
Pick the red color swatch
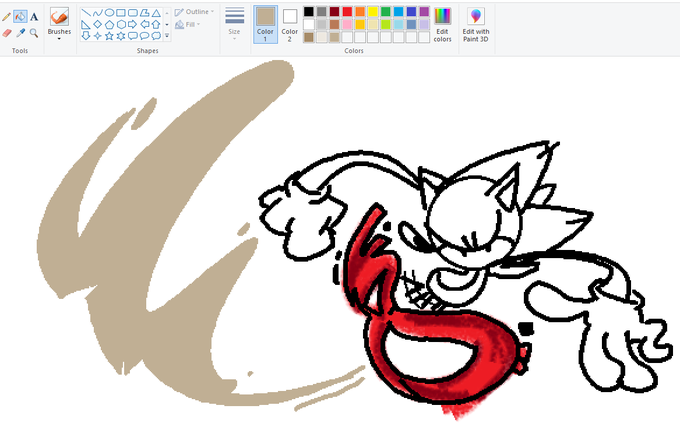(347, 12)
